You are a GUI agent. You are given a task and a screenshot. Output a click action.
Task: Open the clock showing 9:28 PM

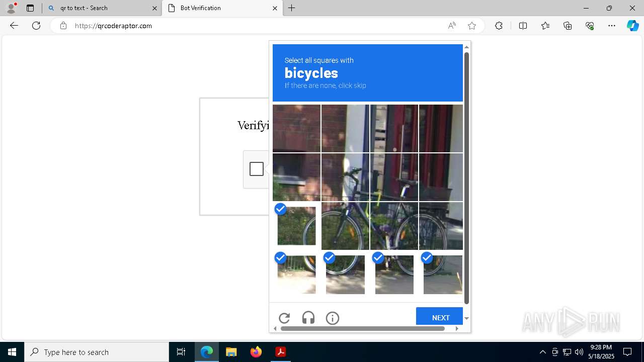(x=601, y=352)
